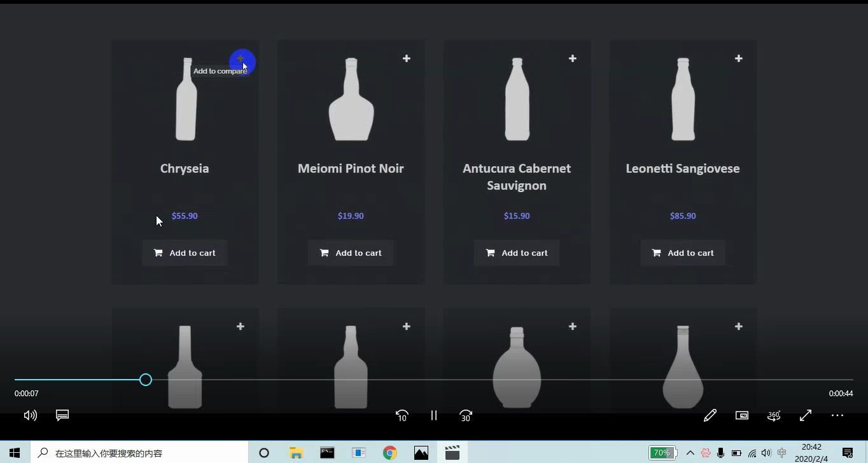868x463 pixels.
Task: Skip forward 30 seconds
Action: [x=466, y=415]
